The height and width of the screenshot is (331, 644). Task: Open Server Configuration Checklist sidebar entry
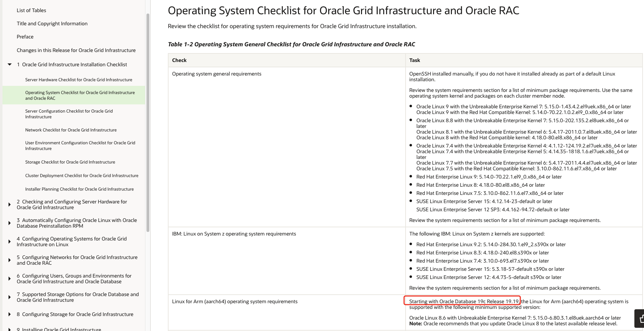[69, 114]
